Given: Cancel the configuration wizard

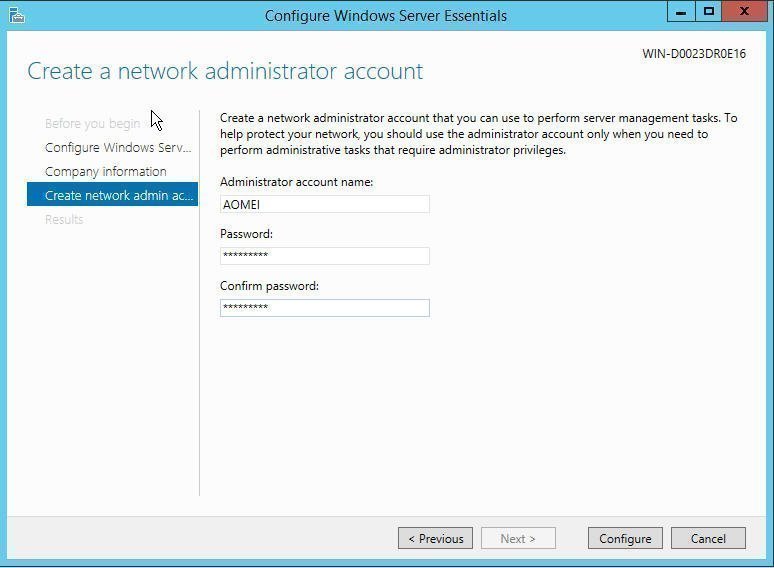Looking at the screenshot, I should [x=708, y=539].
